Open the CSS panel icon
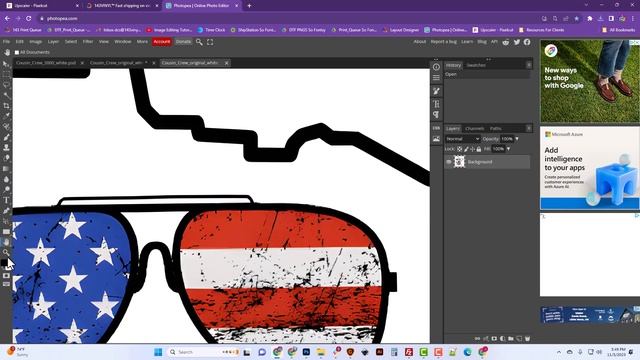640x360 pixels. point(436,128)
